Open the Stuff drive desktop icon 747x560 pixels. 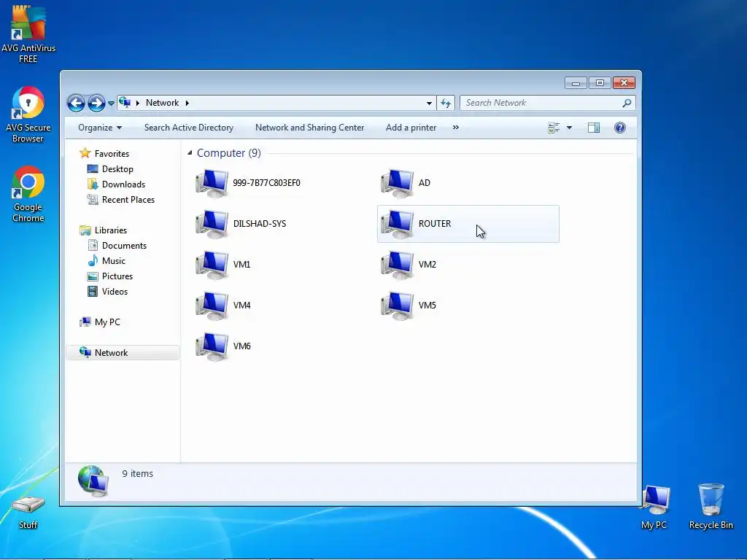click(x=28, y=513)
